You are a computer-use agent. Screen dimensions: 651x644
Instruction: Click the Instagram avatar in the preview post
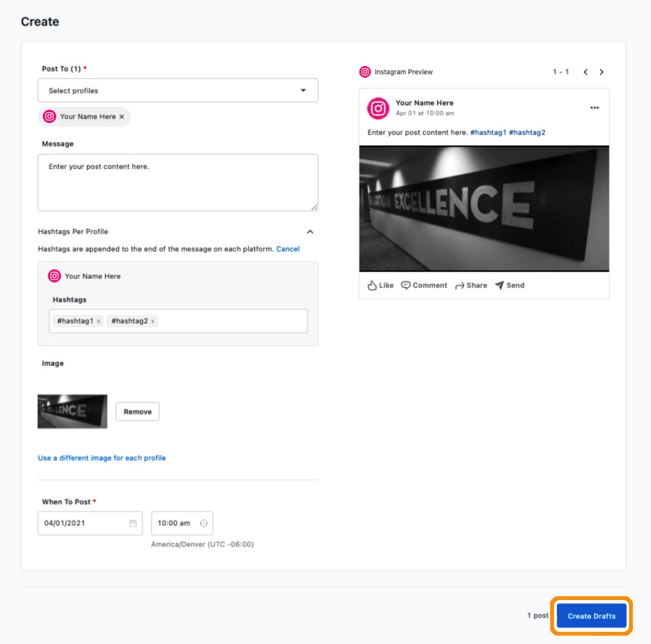click(378, 108)
